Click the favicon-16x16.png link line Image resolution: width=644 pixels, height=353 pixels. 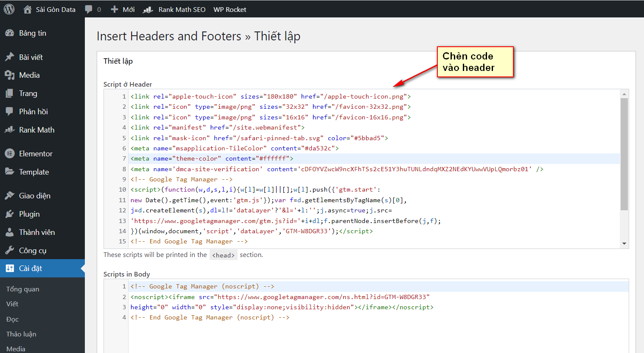tap(271, 117)
